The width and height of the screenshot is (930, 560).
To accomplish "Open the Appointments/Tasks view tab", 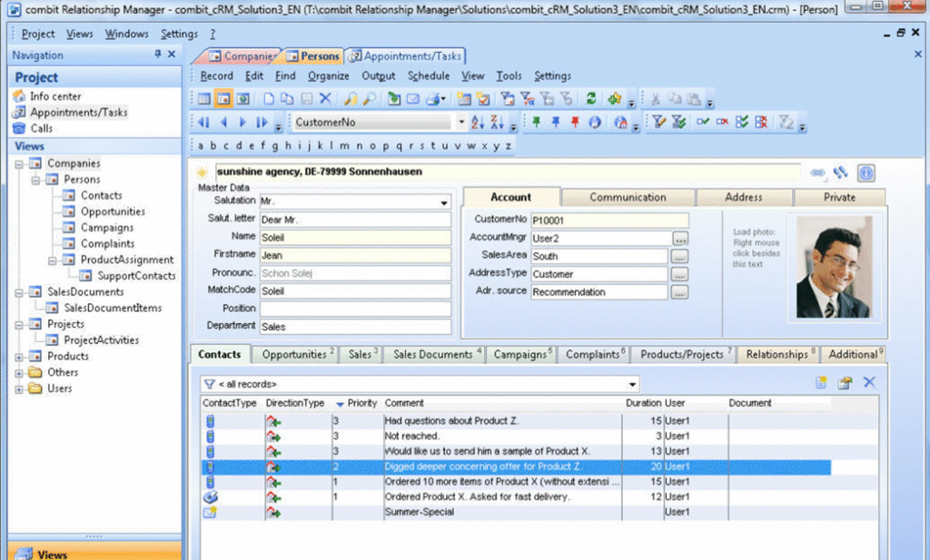I will (405, 56).
